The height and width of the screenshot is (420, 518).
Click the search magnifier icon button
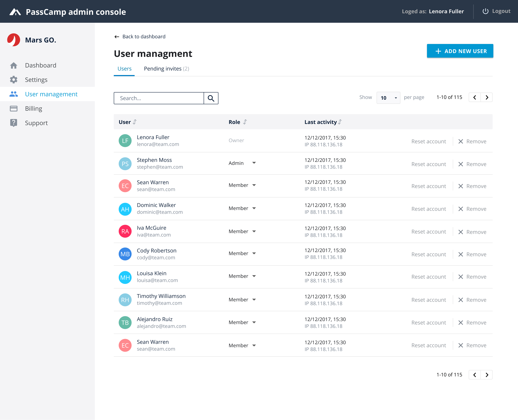click(211, 98)
